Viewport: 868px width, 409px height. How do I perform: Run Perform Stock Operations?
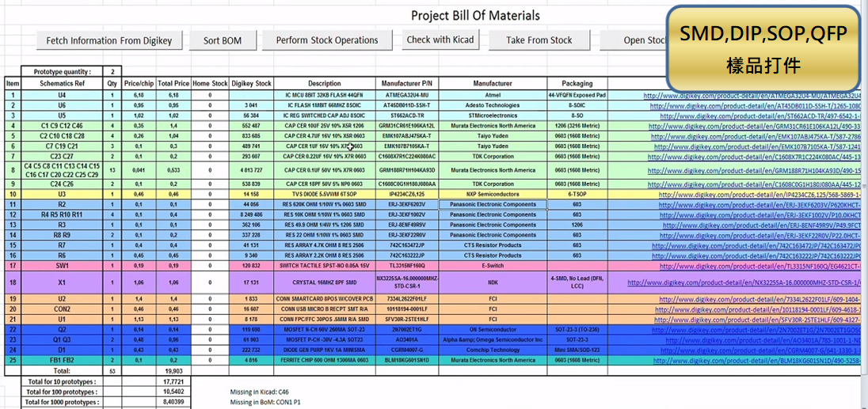(326, 40)
